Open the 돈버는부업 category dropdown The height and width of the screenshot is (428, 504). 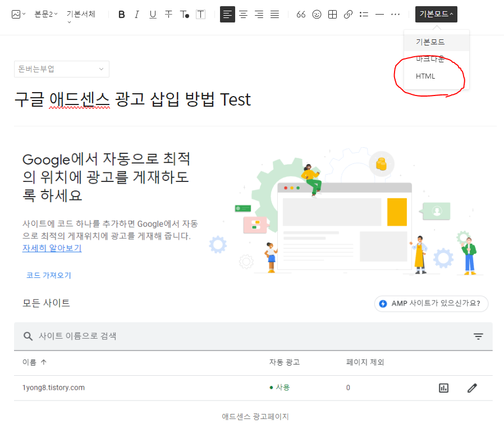pos(62,69)
